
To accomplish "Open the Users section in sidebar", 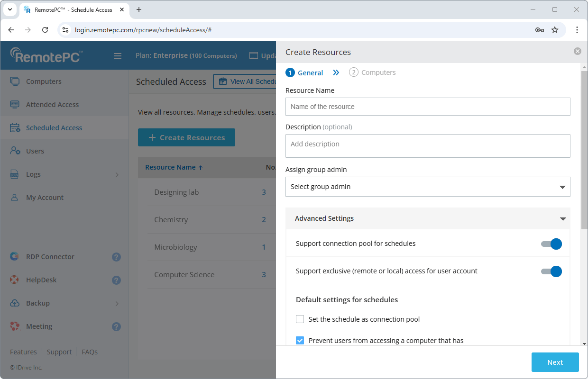I will (x=35, y=151).
